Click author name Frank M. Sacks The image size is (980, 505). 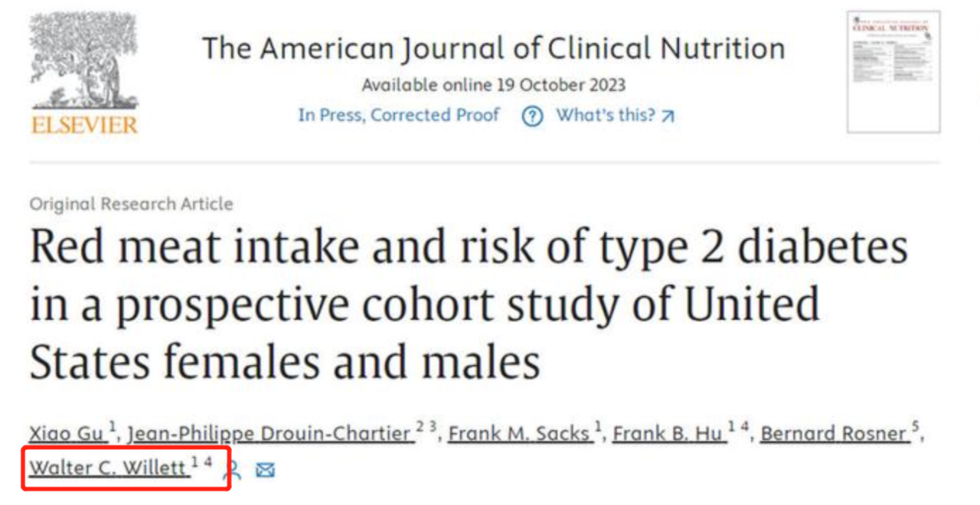pos(519,434)
